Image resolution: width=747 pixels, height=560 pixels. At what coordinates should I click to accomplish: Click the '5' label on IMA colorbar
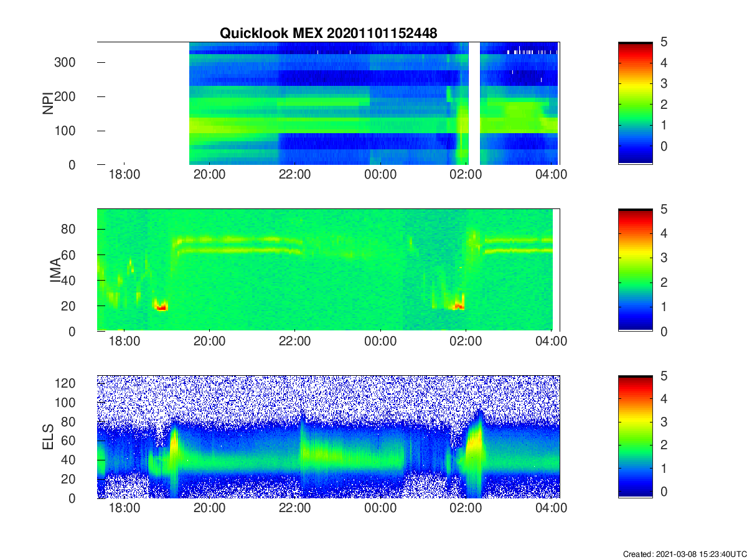[664, 209]
